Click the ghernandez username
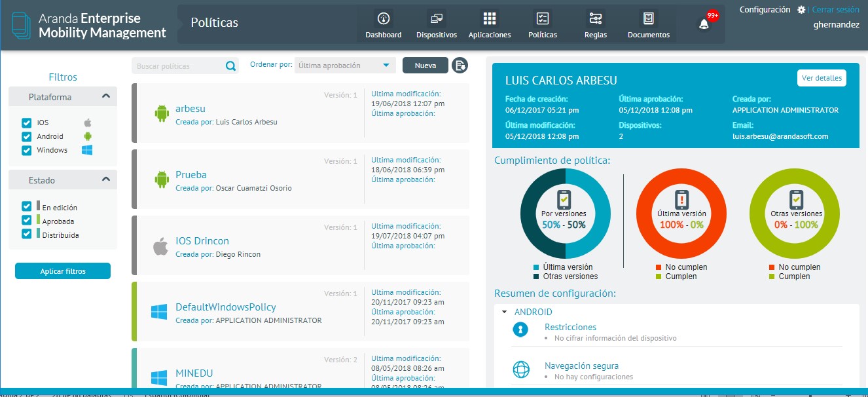This screenshot has height=397, width=868. click(x=836, y=25)
